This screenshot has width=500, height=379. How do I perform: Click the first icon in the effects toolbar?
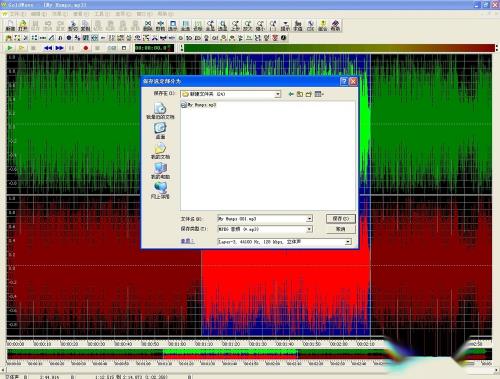9,38
